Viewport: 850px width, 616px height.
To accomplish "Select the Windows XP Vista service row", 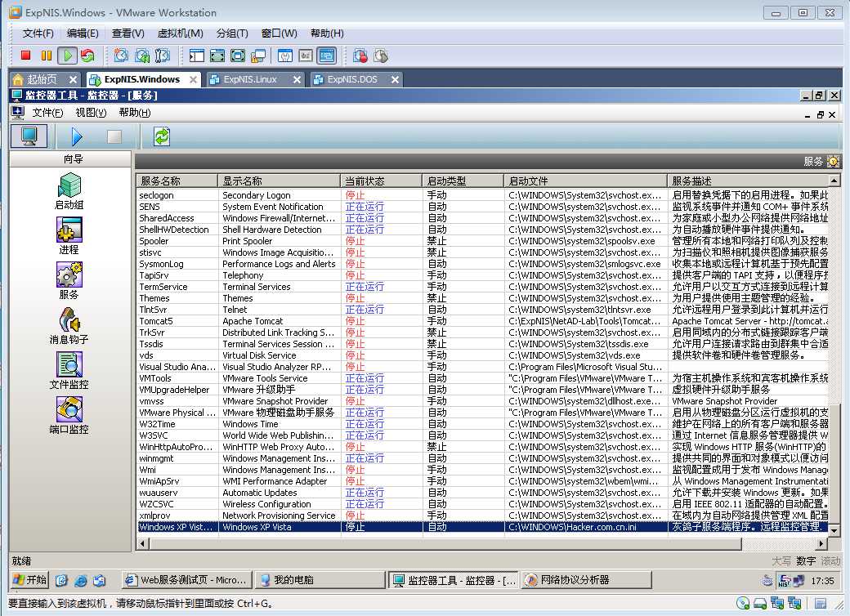I will point(482,527).
